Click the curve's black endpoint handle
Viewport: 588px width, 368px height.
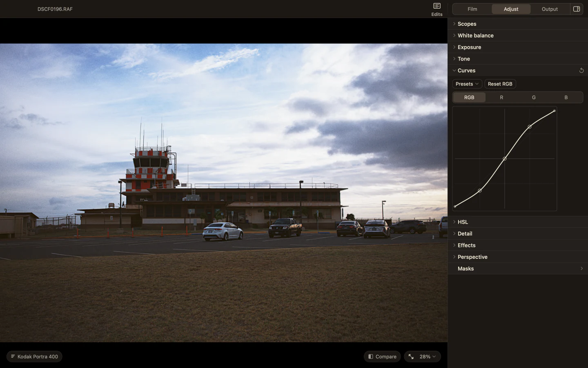[455, 206]
